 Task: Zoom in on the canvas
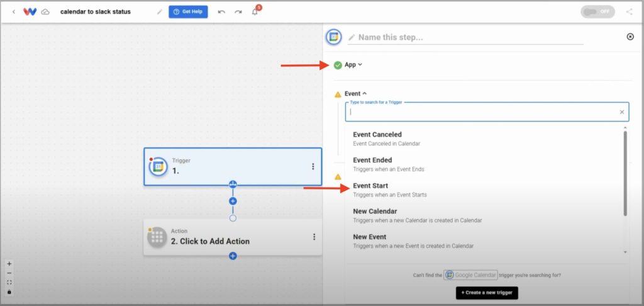click(9, 264)
